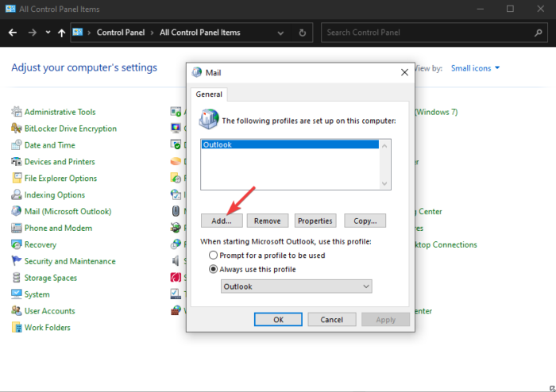Viewport: 556px width, 392px height.
Task: Click the search magnifier icon
Action: point(539,33)
